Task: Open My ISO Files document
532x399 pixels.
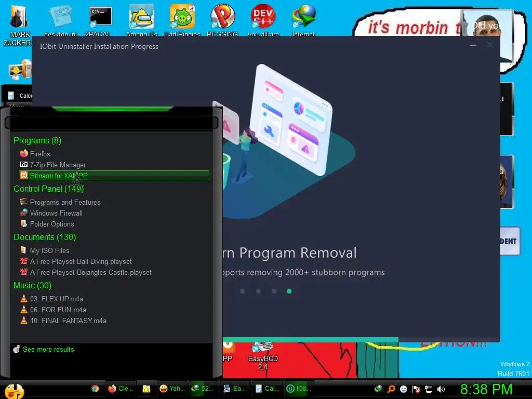Action: point(45,250)
